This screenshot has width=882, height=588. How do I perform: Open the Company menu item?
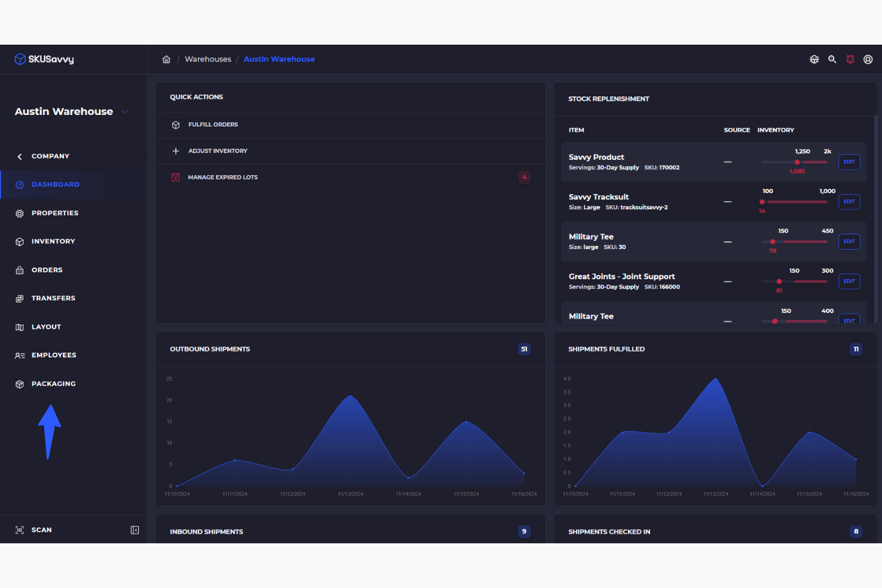point(51,156)
